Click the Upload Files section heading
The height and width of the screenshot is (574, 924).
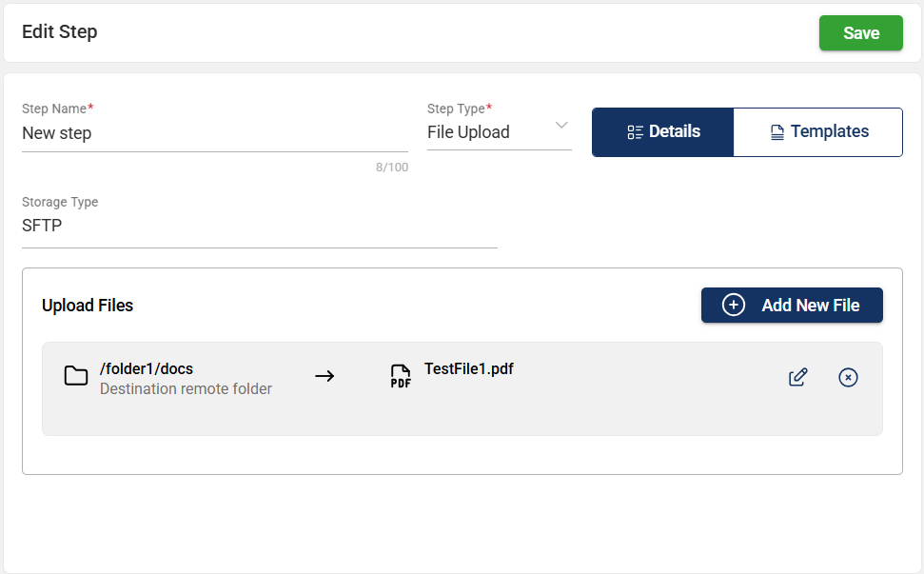pyautogui.click(x=88, y=306)
